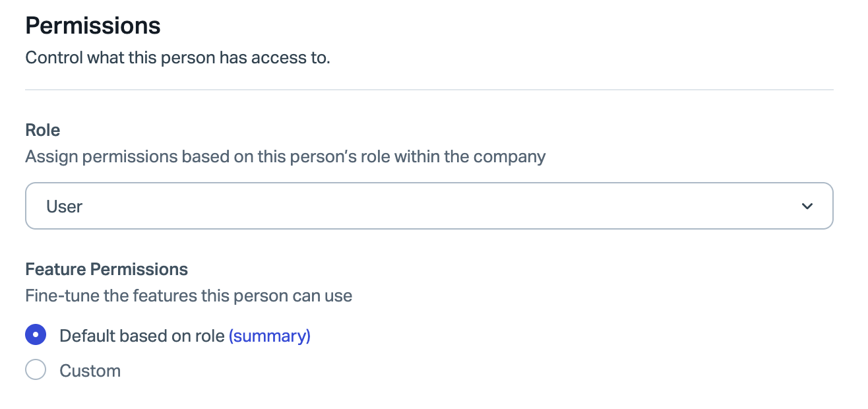Click the Role field label

(43, 130)
